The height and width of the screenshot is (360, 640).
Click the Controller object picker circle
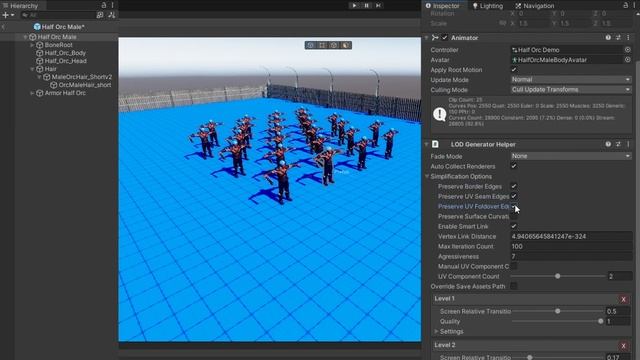tap(628, 50)
